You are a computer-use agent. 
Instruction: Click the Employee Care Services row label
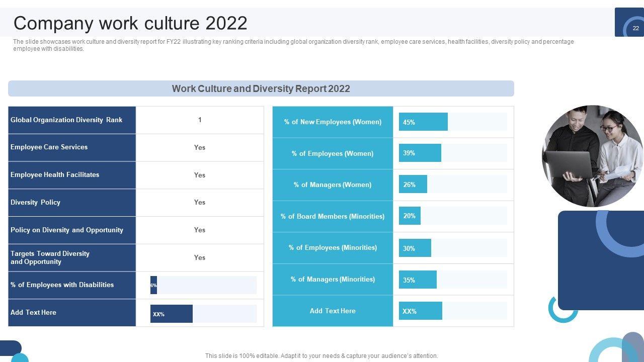49,147
